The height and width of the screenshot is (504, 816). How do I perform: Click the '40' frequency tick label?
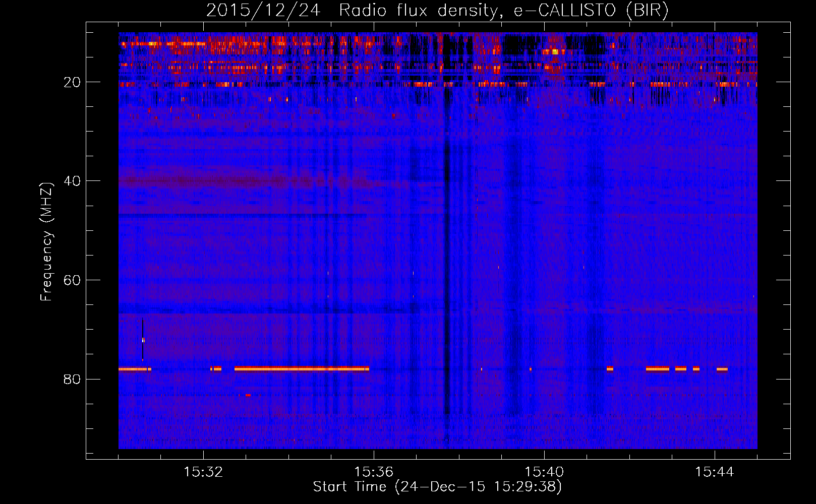[72, 181]
